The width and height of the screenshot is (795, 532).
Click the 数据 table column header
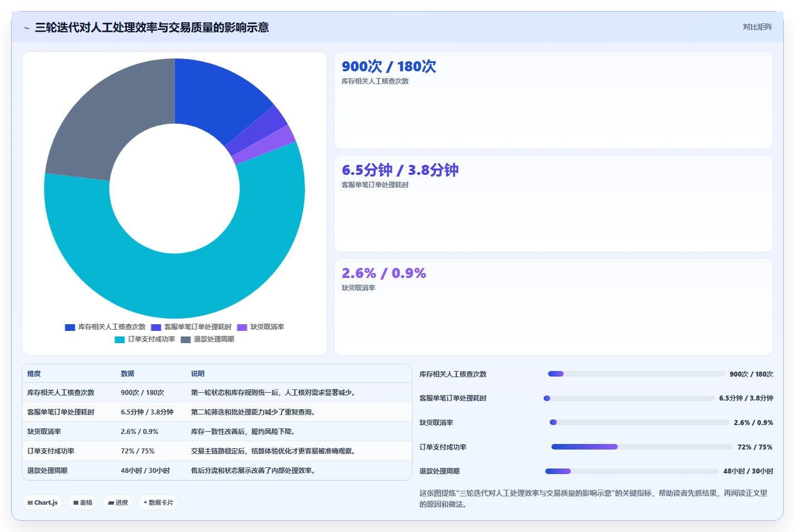click(x=128, y=374)
